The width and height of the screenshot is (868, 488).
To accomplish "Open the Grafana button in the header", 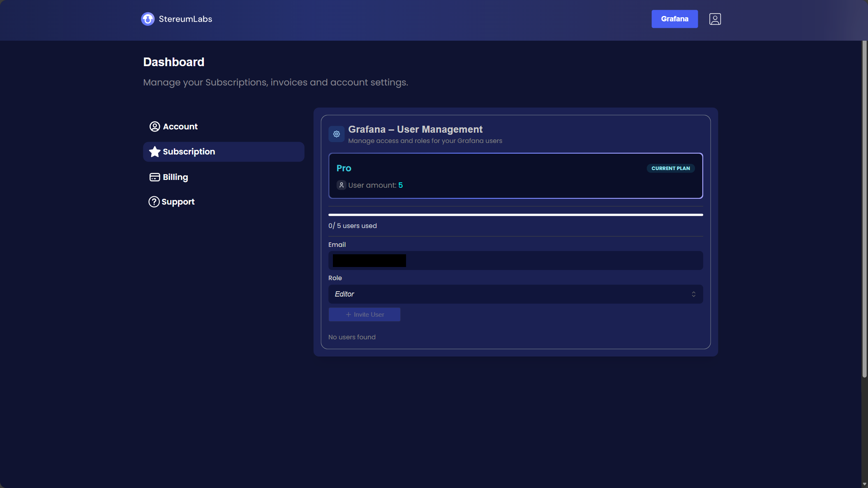I will pos(674,19).
